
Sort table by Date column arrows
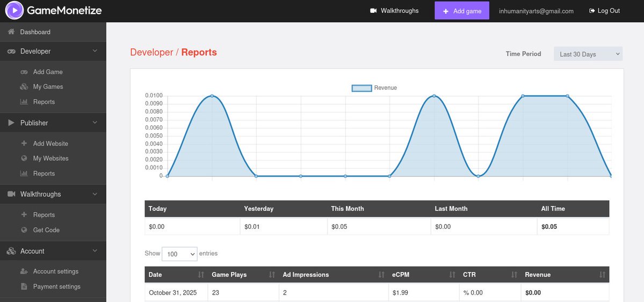tap(201, 275)
